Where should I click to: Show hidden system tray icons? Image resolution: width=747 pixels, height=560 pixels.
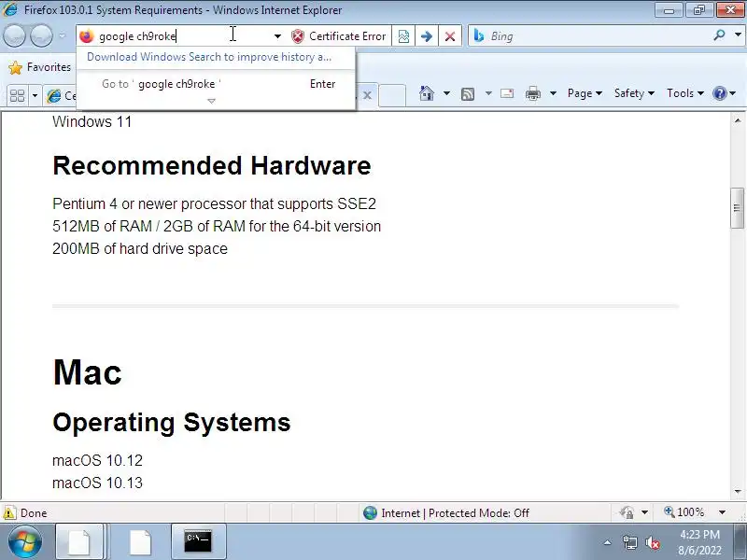pyautogui.click(x=608, y=542)
